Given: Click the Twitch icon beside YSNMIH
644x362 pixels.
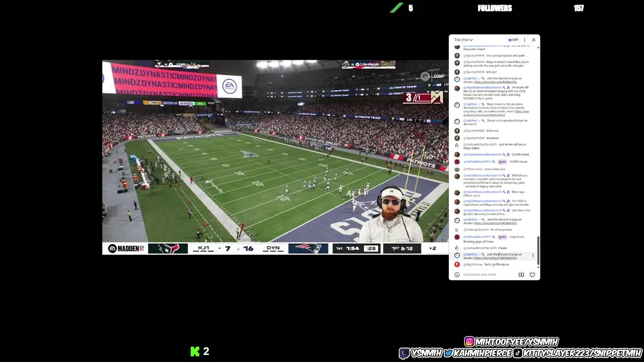Looking at the screenshot, I should pyautogui.click(x=405, y=353).
